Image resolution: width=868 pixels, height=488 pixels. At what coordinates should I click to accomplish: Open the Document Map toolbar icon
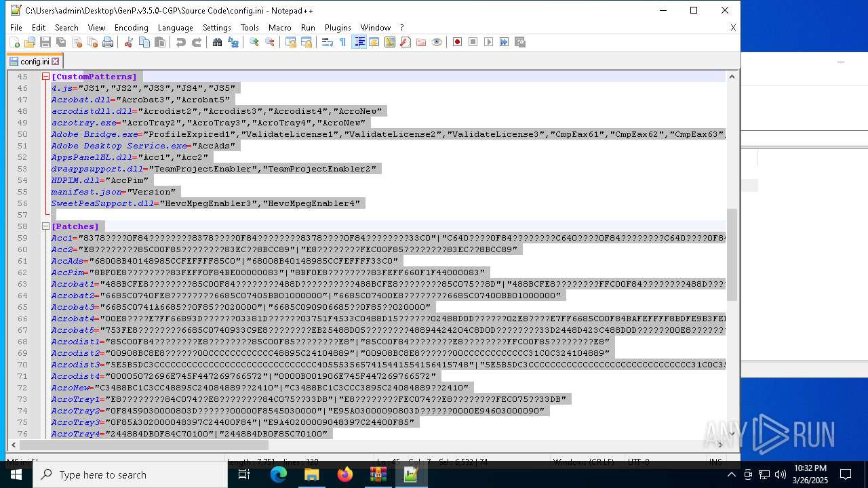click(x=389, y=42)
